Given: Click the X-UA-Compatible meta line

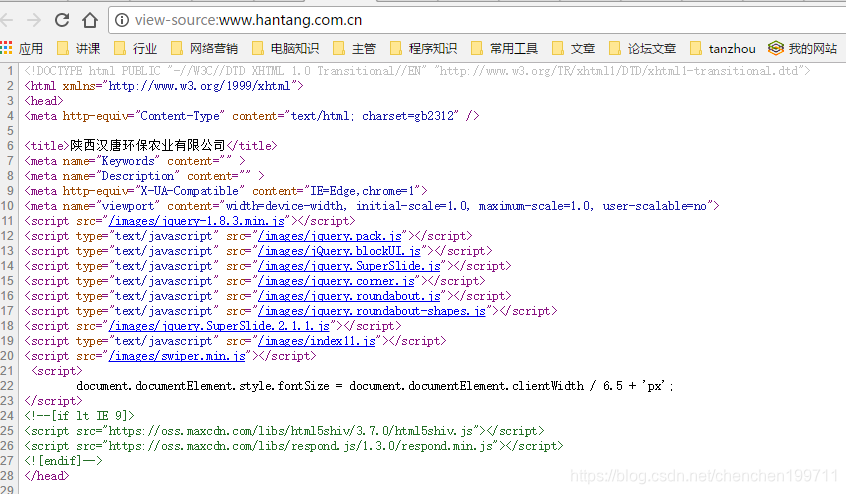Looking at the screenshot, I should click(x=226, y=191).
